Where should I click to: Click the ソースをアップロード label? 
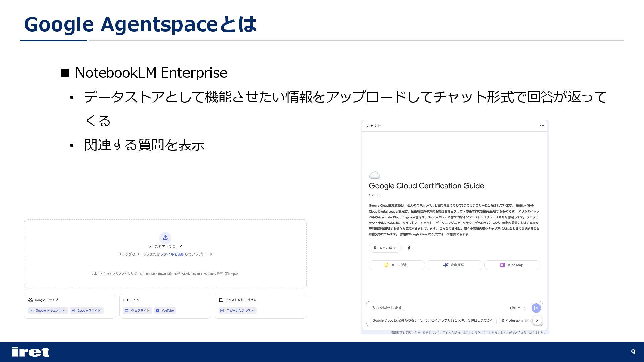tap(165, 247)
